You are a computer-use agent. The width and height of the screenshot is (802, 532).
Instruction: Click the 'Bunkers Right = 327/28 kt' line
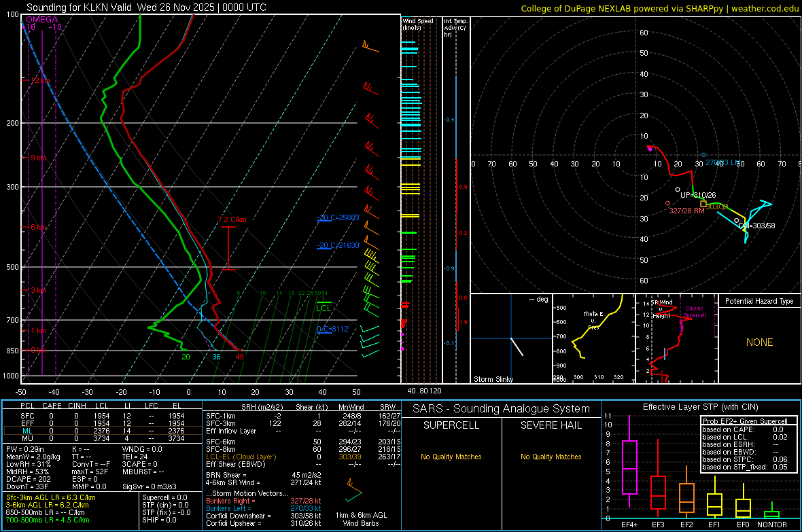264,501
